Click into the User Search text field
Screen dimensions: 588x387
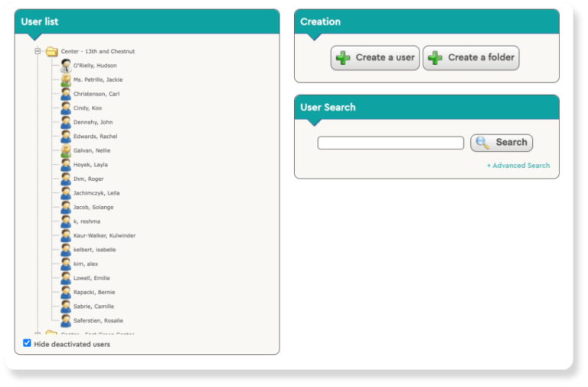tap(390, 143)
